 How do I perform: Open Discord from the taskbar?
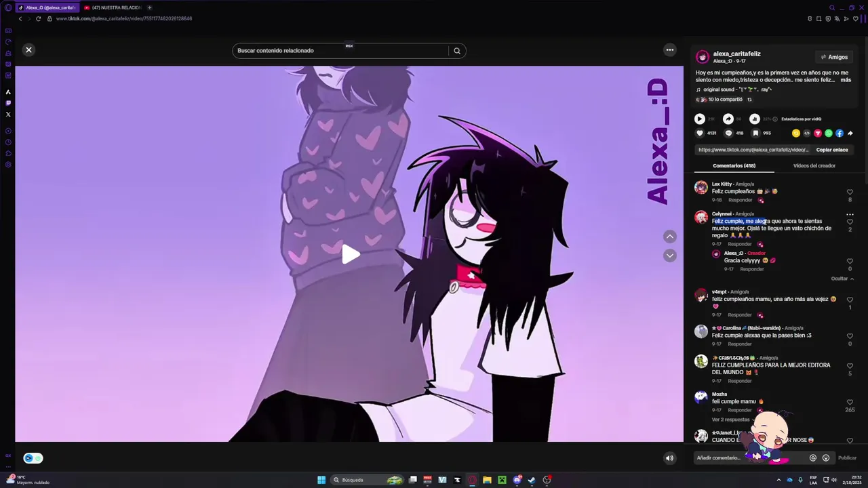517,480
